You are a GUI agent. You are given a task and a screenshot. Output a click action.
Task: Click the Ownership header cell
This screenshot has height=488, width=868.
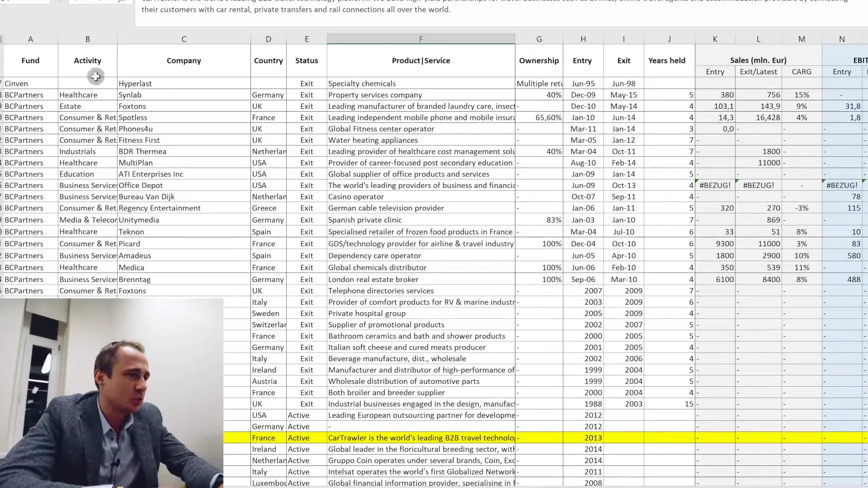click(539, 61)
